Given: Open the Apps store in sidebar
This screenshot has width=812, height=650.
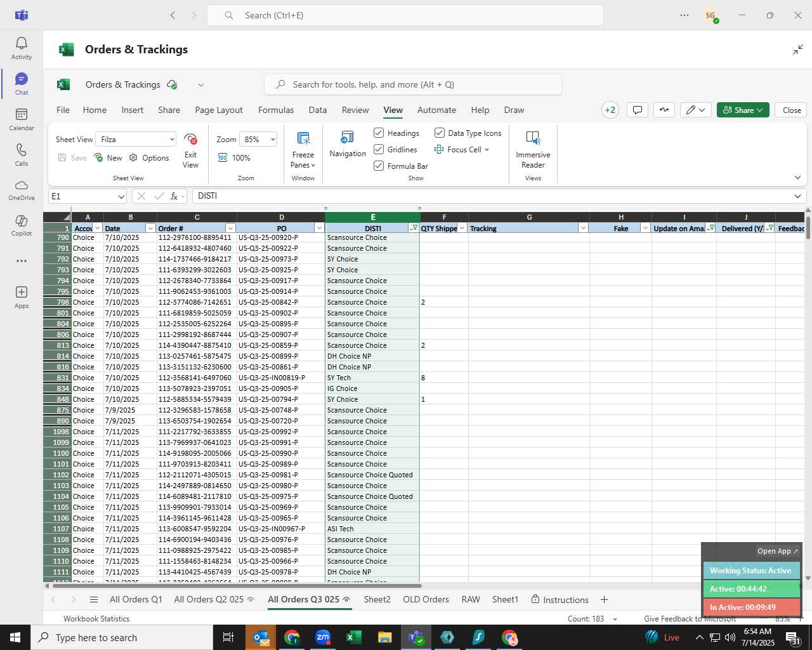Looking at the screenshot, I should pyautogui.click(x=21, y=297).
